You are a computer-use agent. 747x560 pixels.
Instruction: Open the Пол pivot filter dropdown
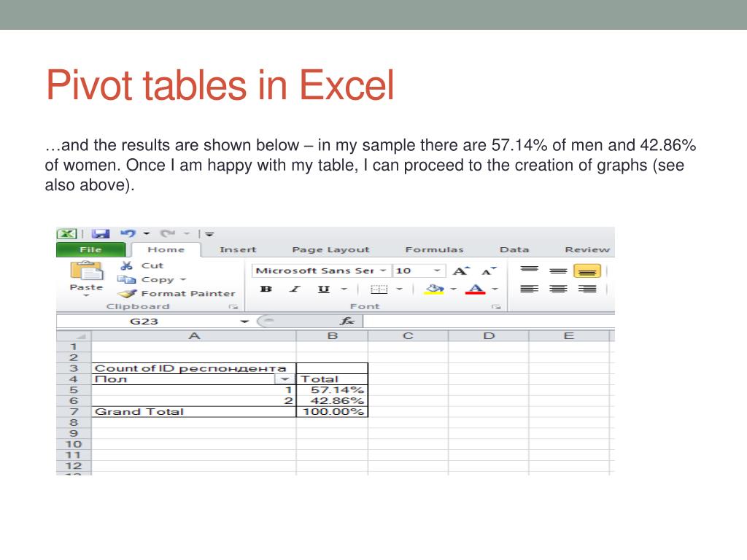pos(285,379)
